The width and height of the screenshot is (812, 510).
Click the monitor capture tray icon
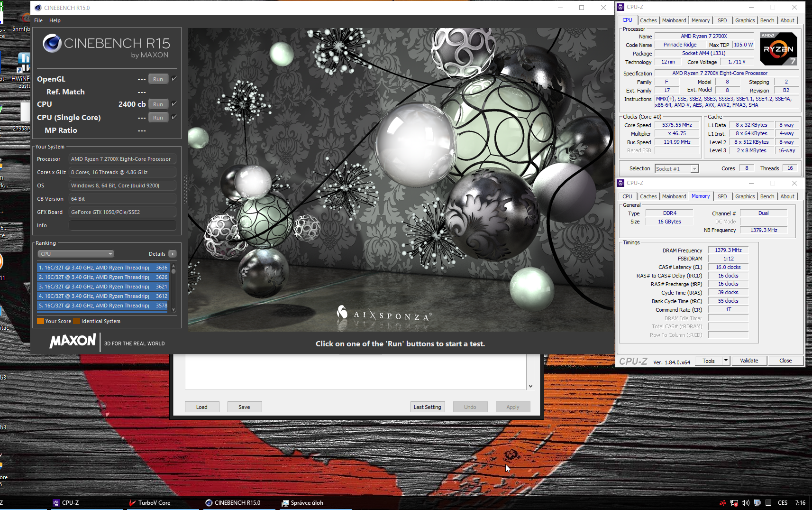(757, 503)
